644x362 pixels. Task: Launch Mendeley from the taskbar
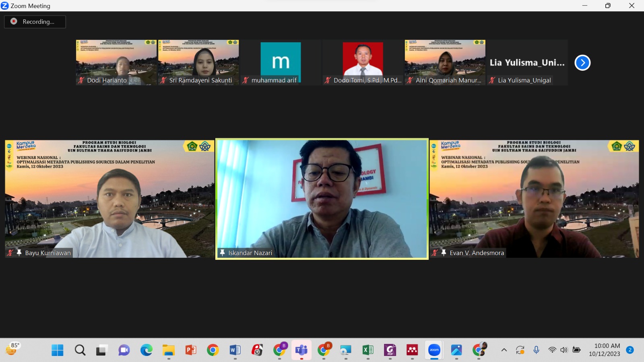tap(412, 350)
